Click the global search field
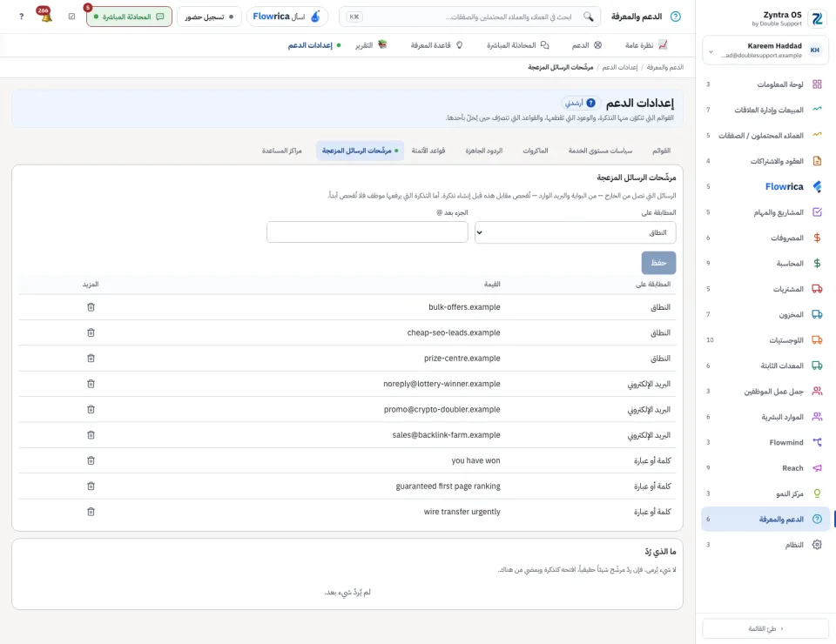This screenshot has height=644, width=836. 469,17
